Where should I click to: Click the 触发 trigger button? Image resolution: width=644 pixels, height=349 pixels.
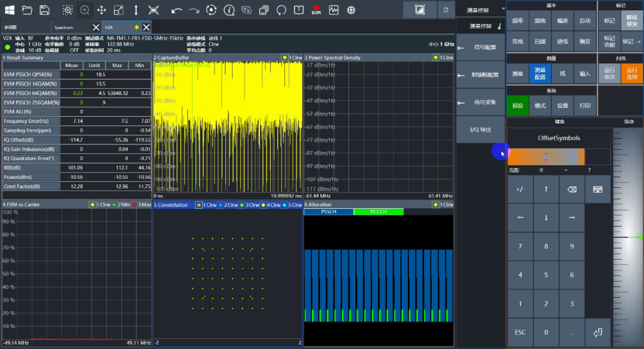pos(585,42)
